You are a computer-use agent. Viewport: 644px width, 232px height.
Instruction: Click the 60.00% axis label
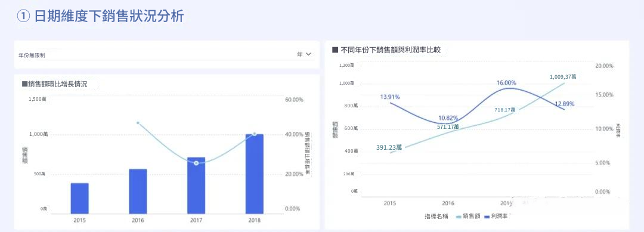pos(294,100)
